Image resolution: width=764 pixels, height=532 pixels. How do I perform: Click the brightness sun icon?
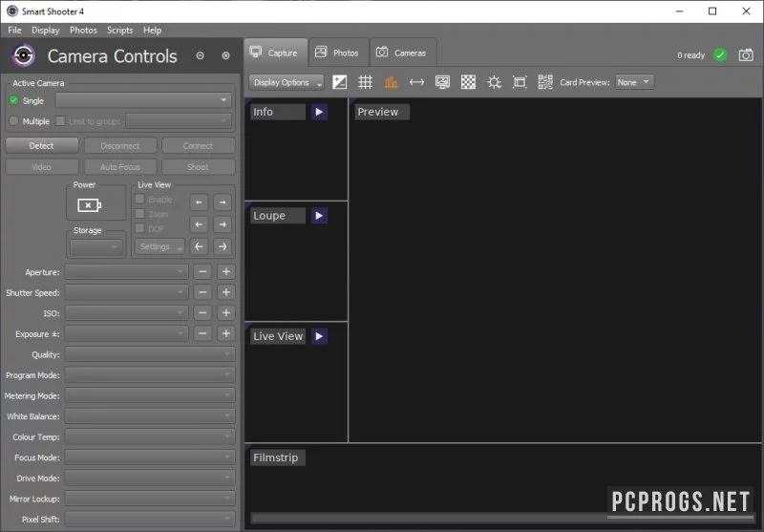coord(494,82)
